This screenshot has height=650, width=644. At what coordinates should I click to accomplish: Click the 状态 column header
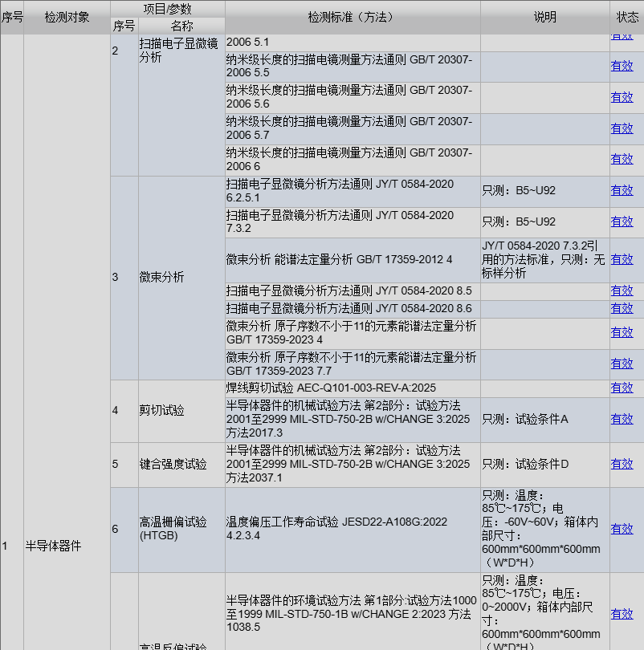coord(627,17)
